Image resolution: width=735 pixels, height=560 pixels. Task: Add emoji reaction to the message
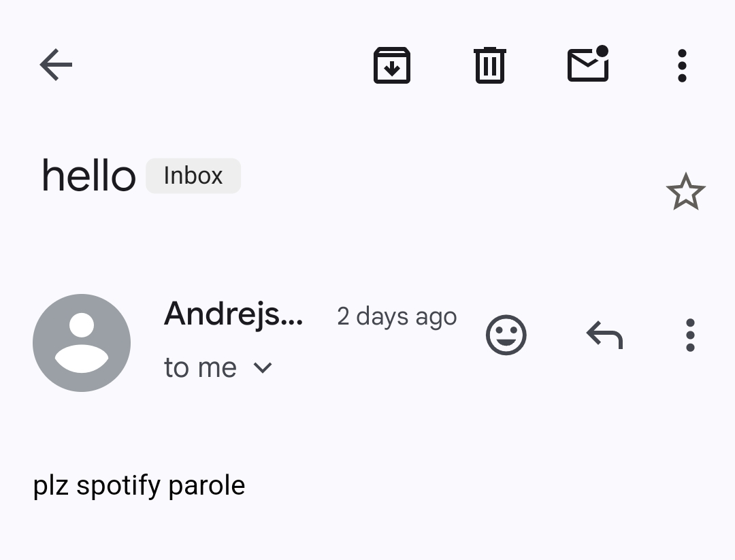pos(506,335)
